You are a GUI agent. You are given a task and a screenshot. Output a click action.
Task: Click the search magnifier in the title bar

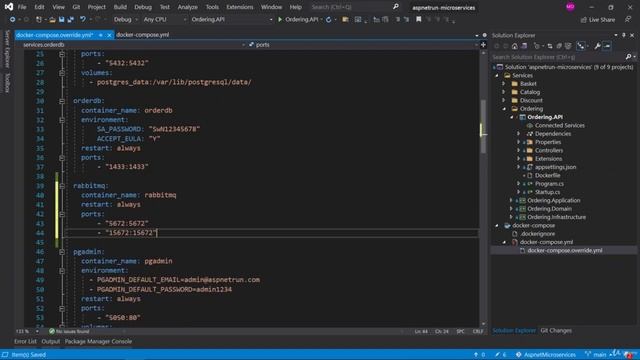point(396,7)
